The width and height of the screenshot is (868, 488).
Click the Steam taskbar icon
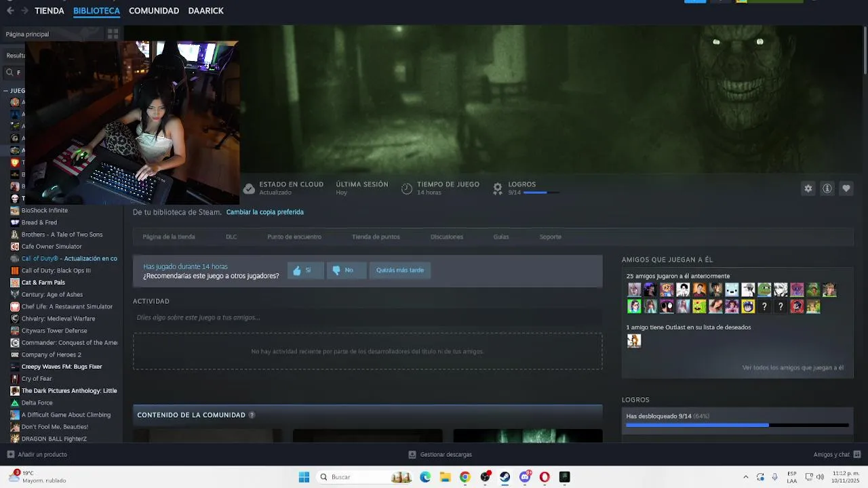pyautogui.click(x=505, y=477)
